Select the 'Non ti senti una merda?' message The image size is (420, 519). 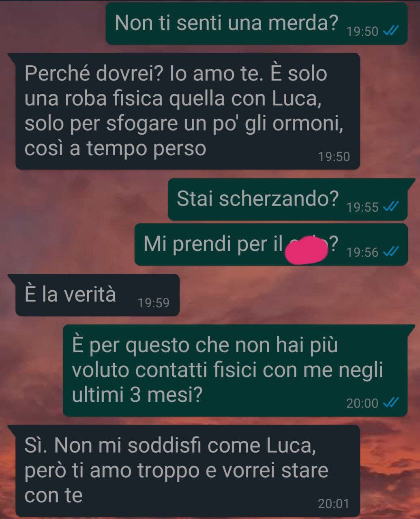coord(256,23)
